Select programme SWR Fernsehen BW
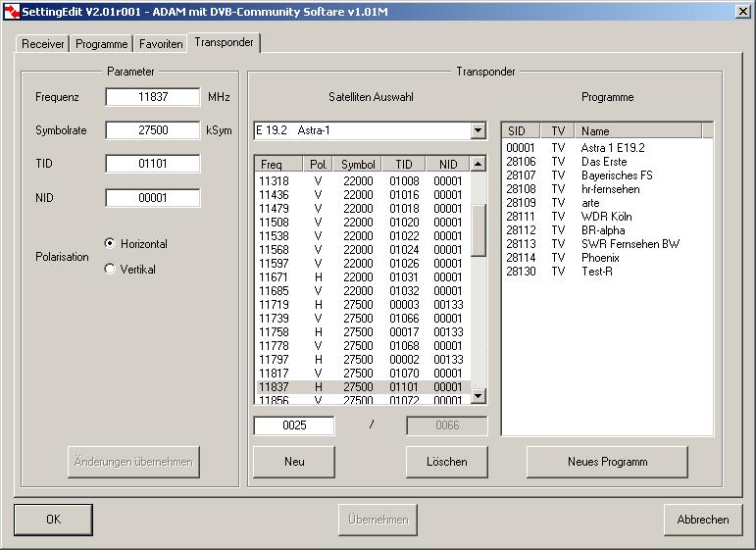Image resolution: width=756 pixels, height=550 pixels. [x=607, y=244]
